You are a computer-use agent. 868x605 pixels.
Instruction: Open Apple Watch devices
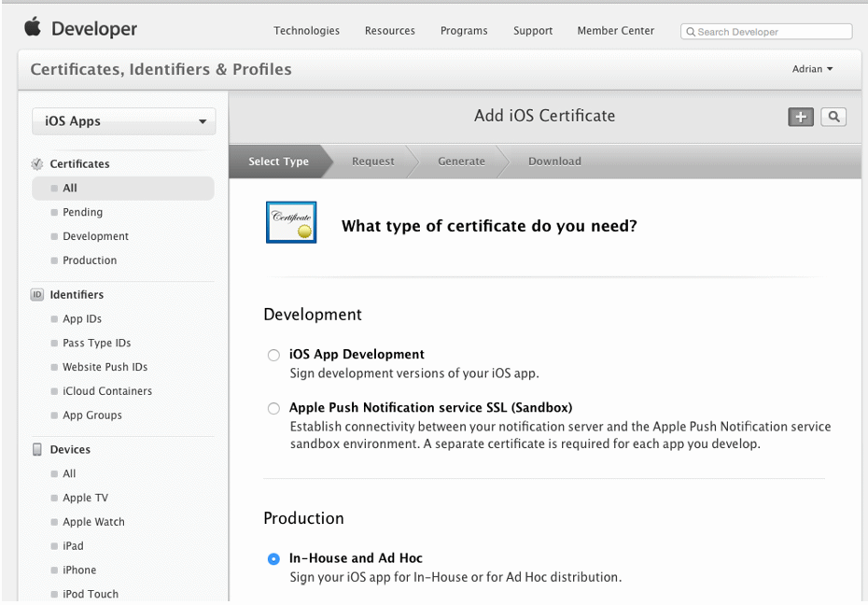(93, 522)
